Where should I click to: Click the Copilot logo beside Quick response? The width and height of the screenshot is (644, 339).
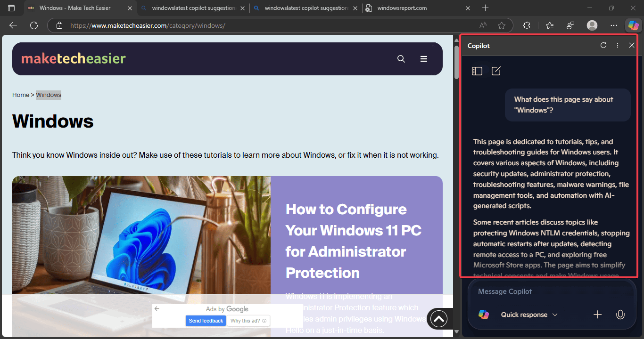[484, 315]
